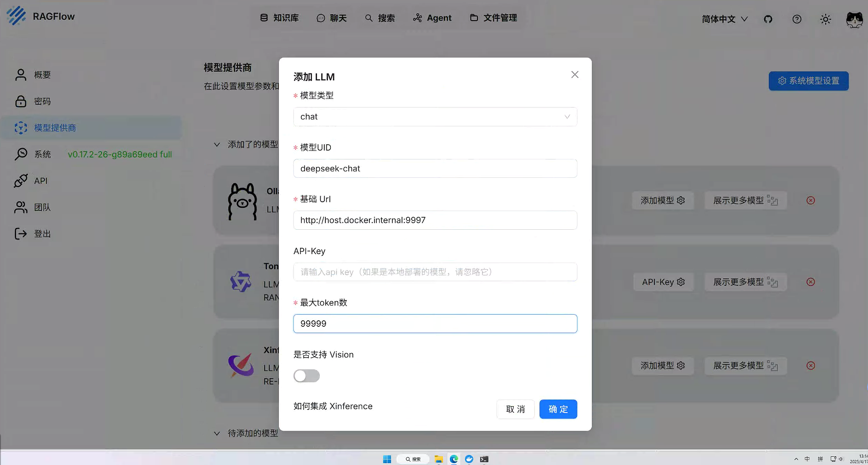Open the 如何集成 Xinference link
Screen dimensions: 868x465
click(x=333, y=406)
